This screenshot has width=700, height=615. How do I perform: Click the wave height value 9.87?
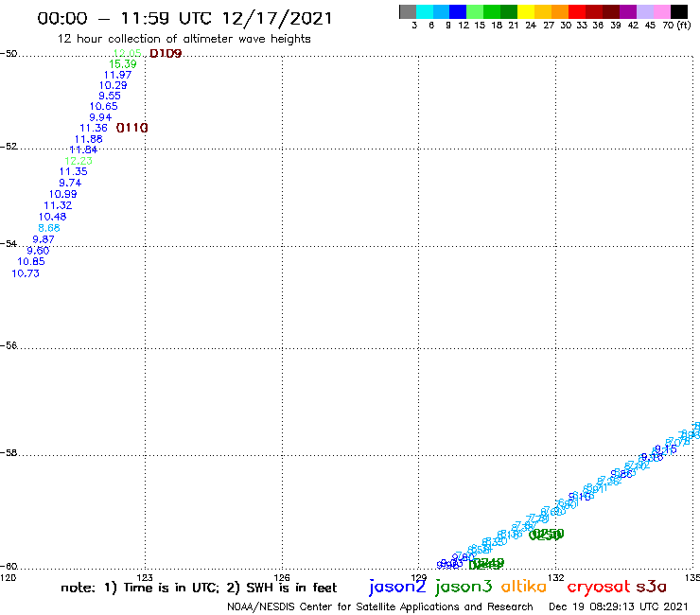[44, 239]
